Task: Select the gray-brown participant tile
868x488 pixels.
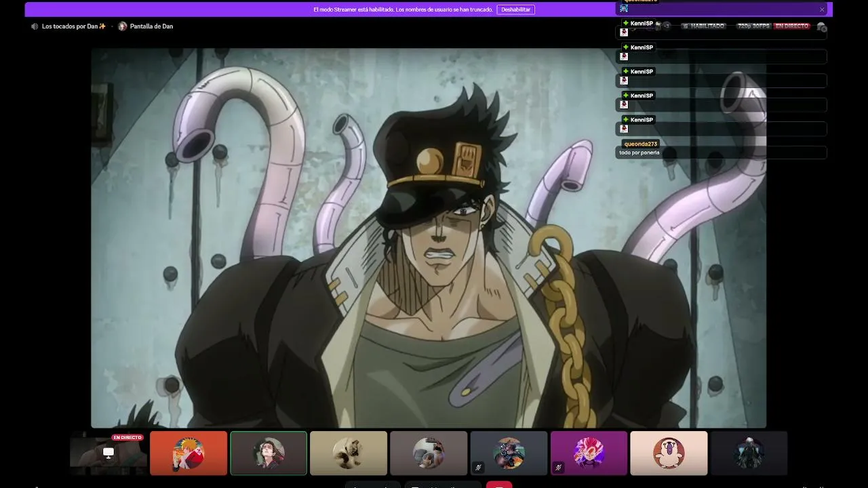Action: [x=429, y=453]
